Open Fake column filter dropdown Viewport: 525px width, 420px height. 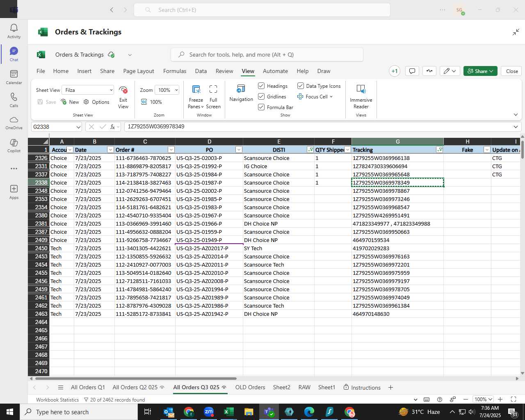coord(487,150)
